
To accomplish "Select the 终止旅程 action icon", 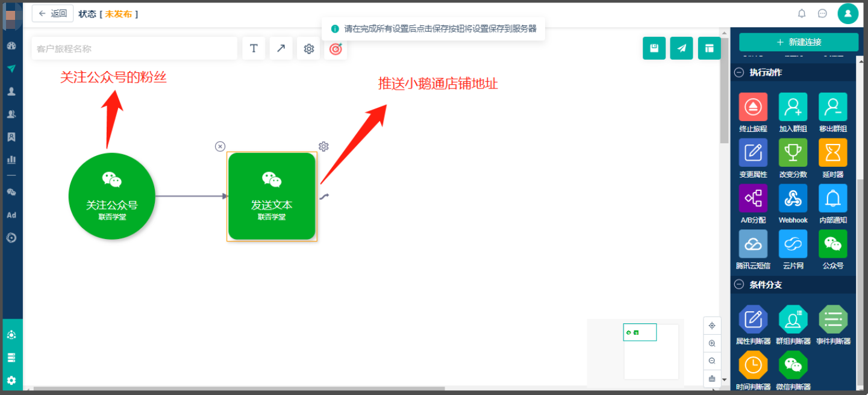I will tap(753, 107).
